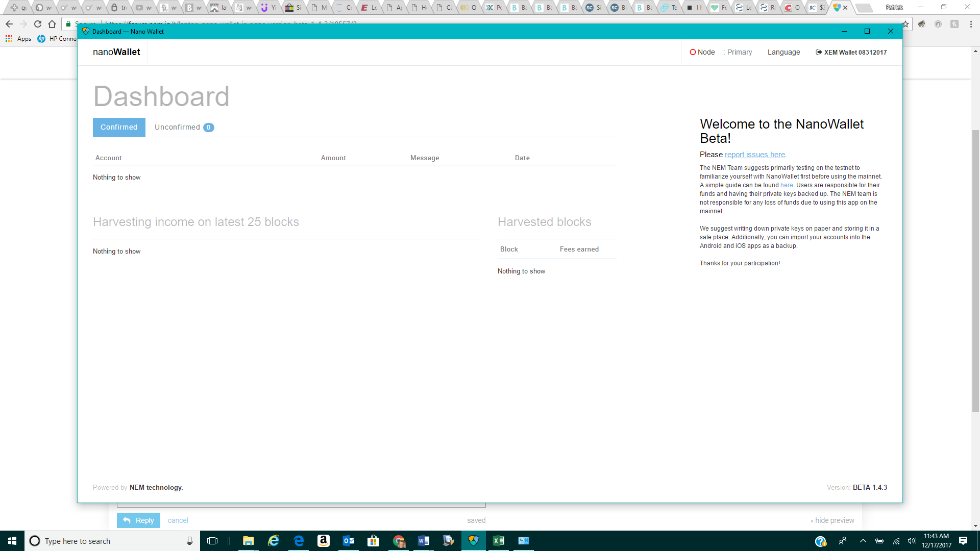Open Task View in taskbar
The width and height of the screenshot is (980, 551).
[212, 541]
